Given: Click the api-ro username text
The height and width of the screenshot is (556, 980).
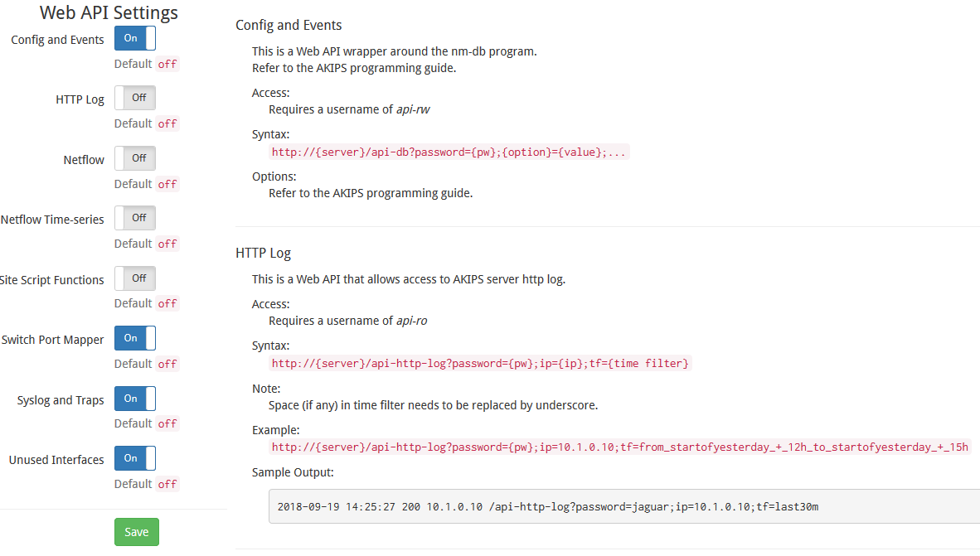Looking at the screenshot, I should 412,322.
